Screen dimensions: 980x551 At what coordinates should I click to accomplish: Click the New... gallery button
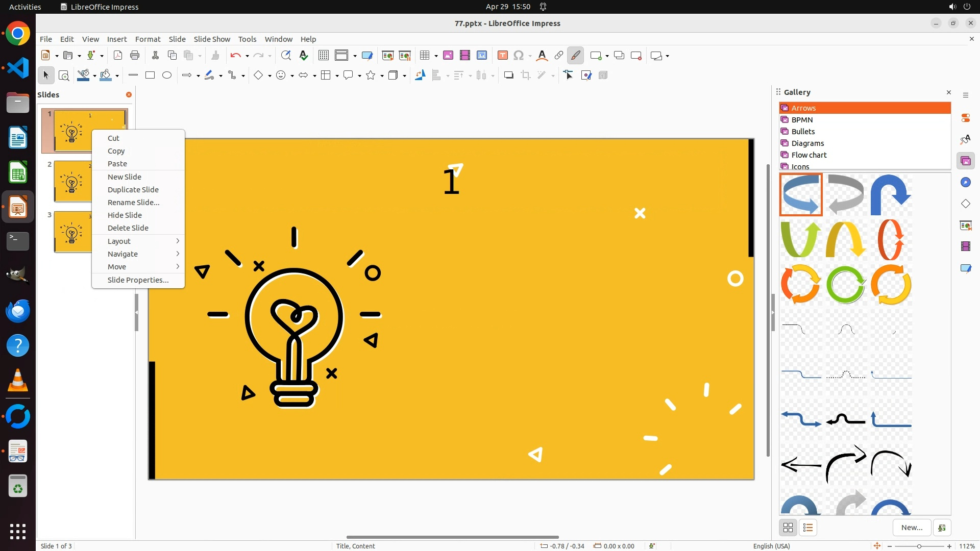point(912,528)
